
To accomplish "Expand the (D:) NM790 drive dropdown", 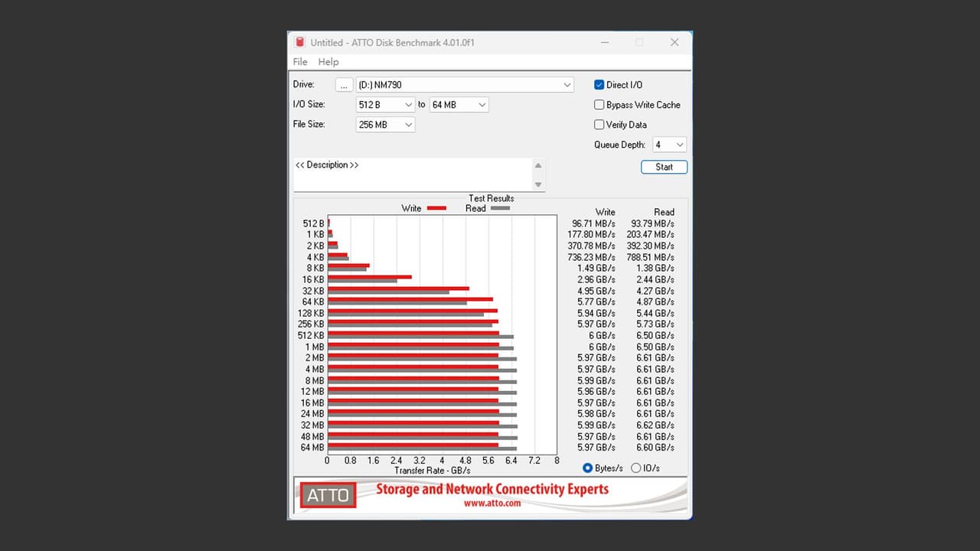I will point(567,85).
